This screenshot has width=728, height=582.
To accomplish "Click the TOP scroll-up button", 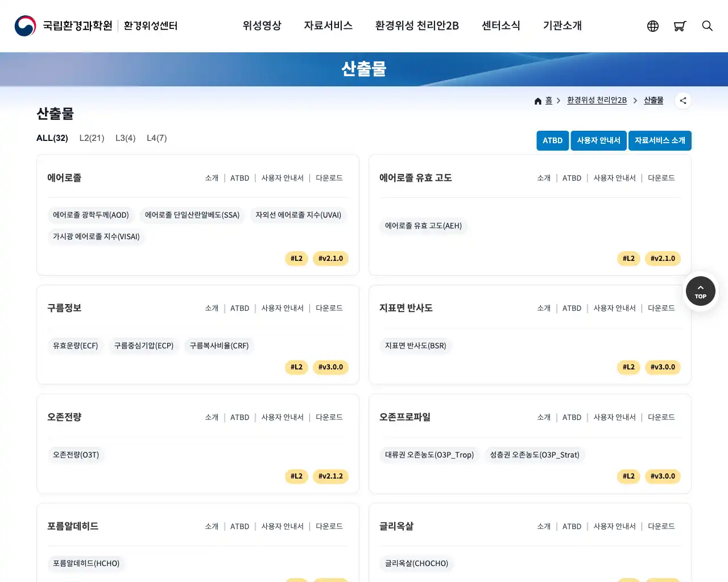I will pyautogui.click(x=701, y=291).
